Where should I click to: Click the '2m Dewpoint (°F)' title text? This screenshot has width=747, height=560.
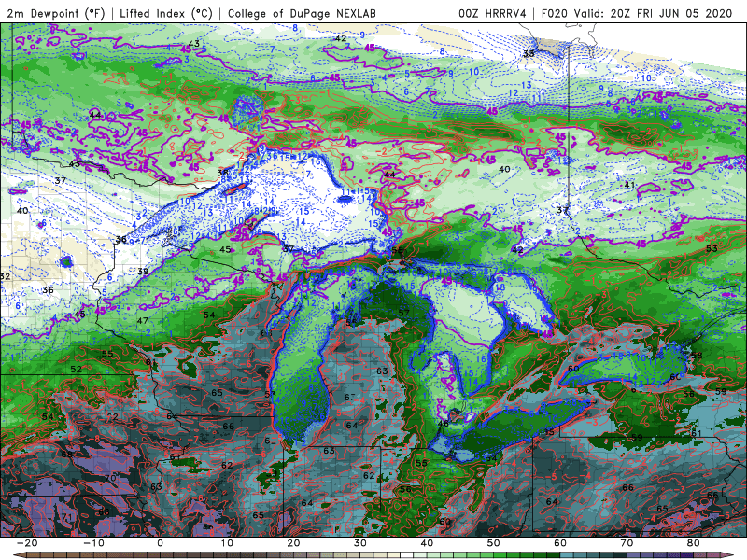click(56, 13)
